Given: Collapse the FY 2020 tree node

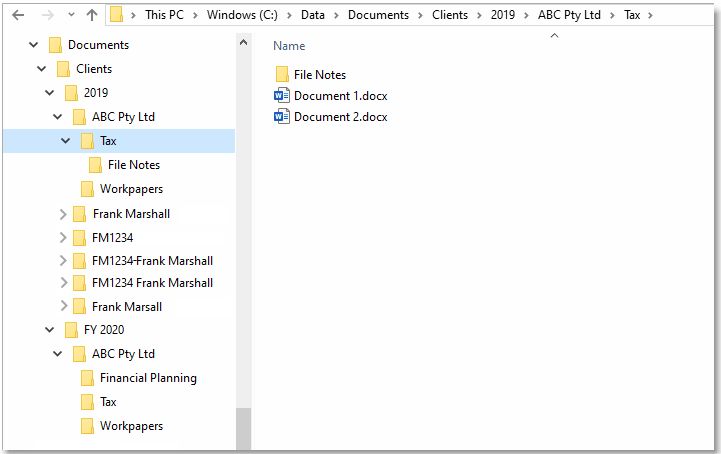Looking at the screenshot, I should coord(50,329).
